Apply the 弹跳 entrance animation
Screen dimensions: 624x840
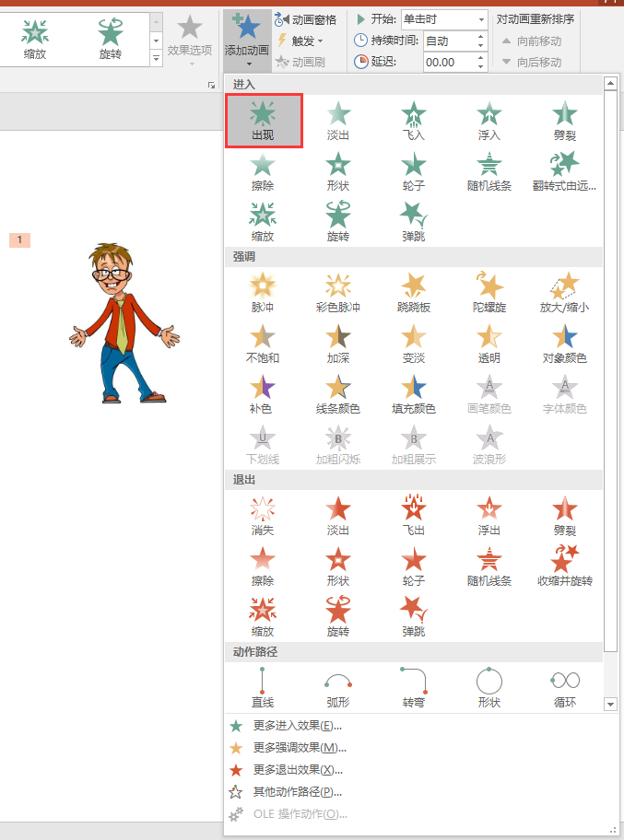pyautogui.click(x=414, y=222)
